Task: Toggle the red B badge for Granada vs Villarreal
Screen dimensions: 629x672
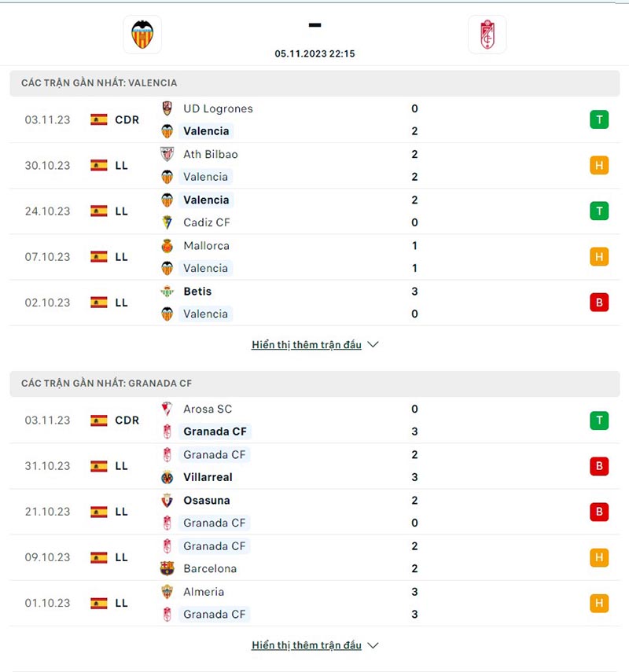Action: (x=598, y=465)
